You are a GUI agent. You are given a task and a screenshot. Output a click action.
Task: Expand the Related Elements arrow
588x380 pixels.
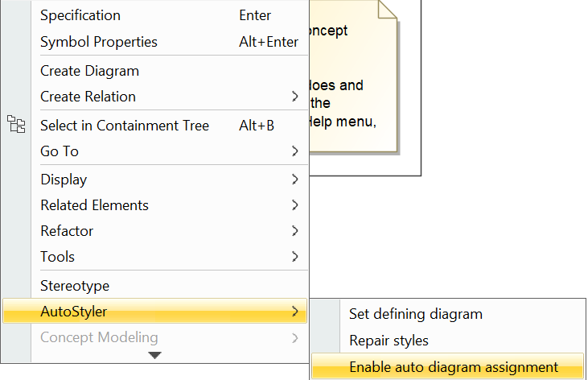click(x=295, y=205)
